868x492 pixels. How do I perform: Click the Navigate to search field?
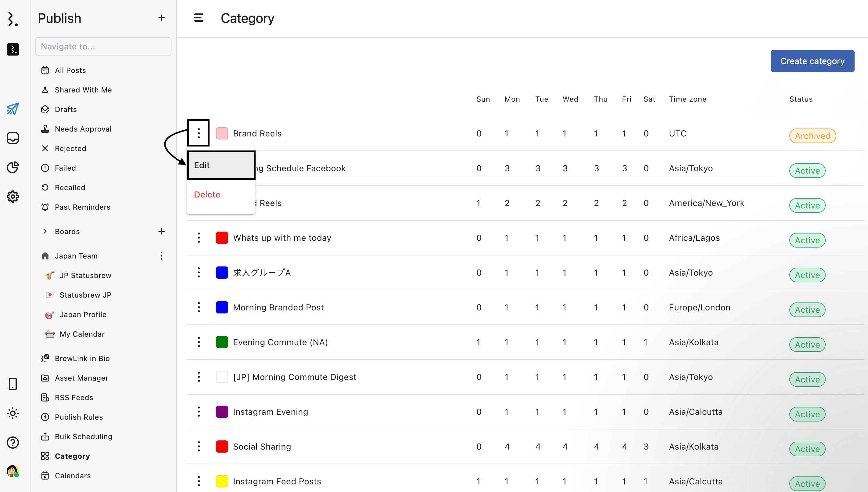(103, 46)
